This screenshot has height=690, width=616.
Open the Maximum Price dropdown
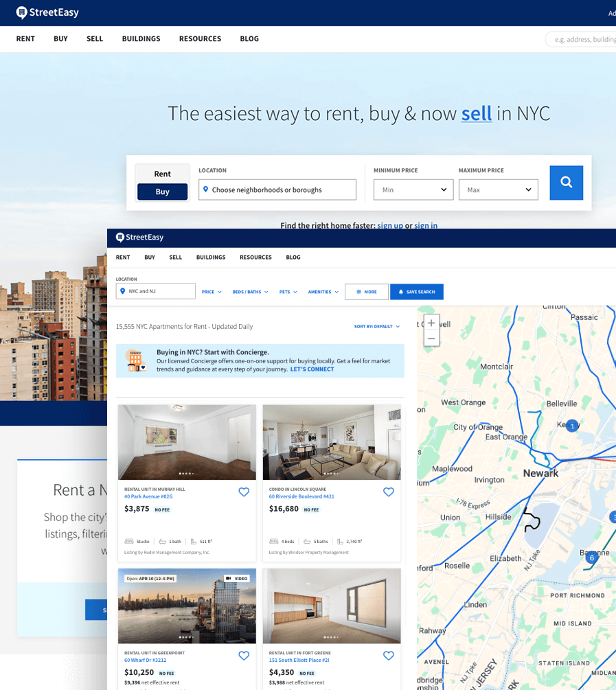click(x=498, y=189)
